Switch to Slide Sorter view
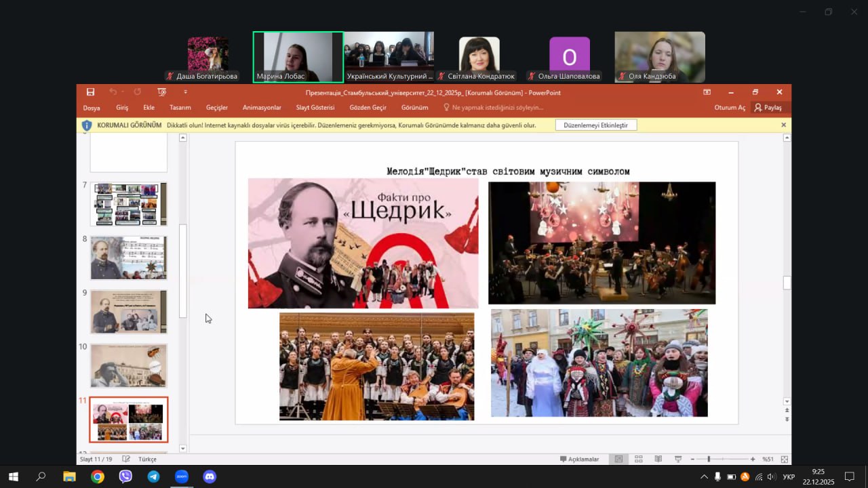The width and height of the screenshot is (868, 488). click(x=638, y=459)
